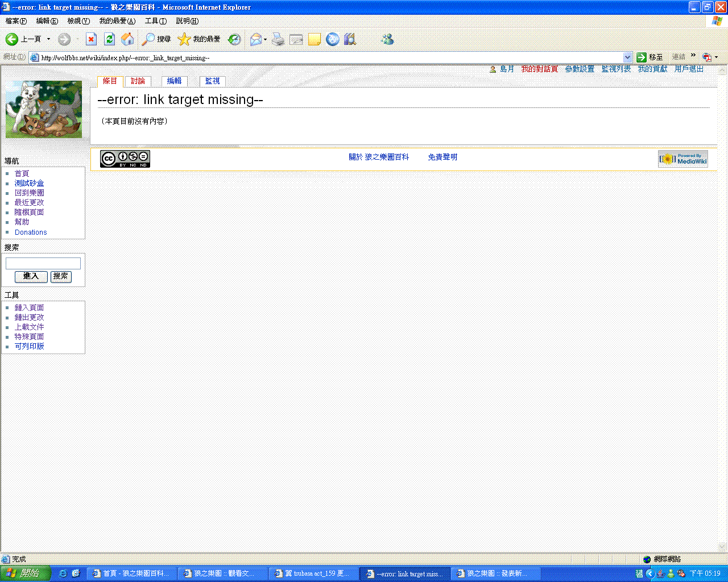Expand the Back button history dropdown arrow
The width and height of the screenshot is (728, 582).
pyautogui.click(x=48, y=39)
